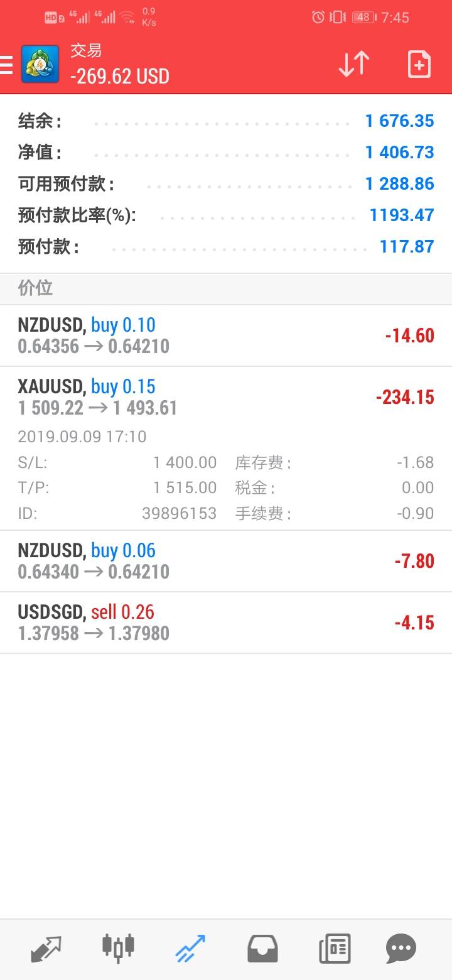
Task: Open the Chat messages tab
Action: (x=401, y=948)
